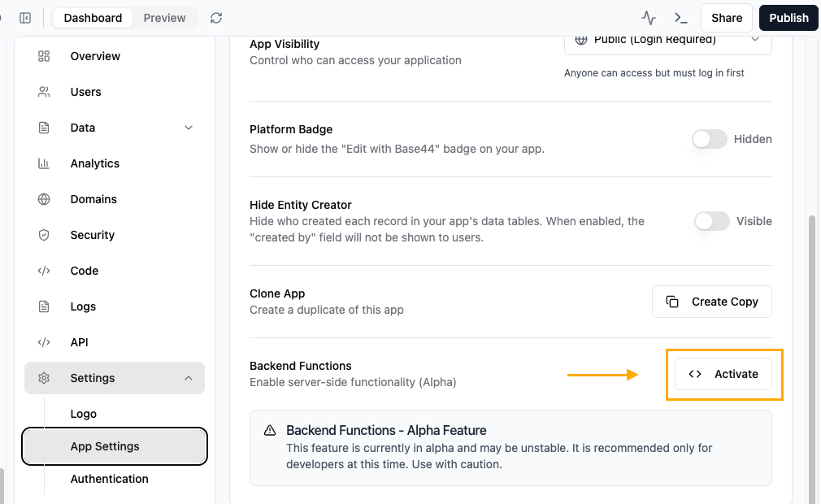Click the Publish button
Viewport: 821px width, 504px height.
click(788, 18)
